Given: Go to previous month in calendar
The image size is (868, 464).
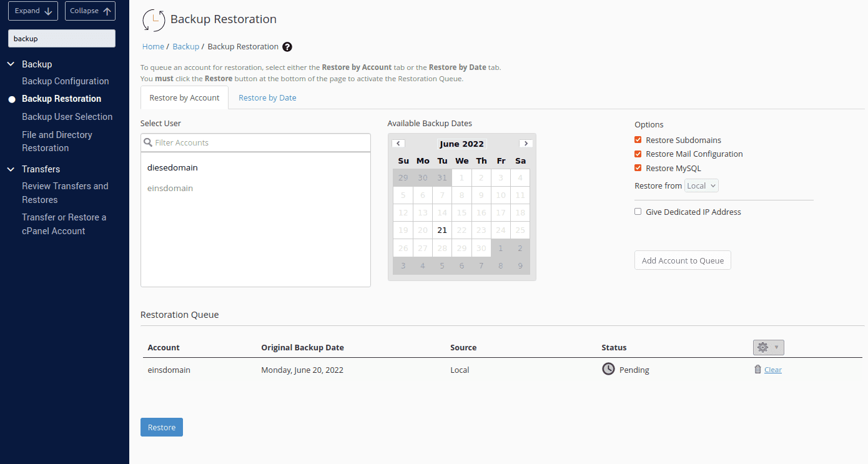Looking at the screenshot, I should coord(398,144).
